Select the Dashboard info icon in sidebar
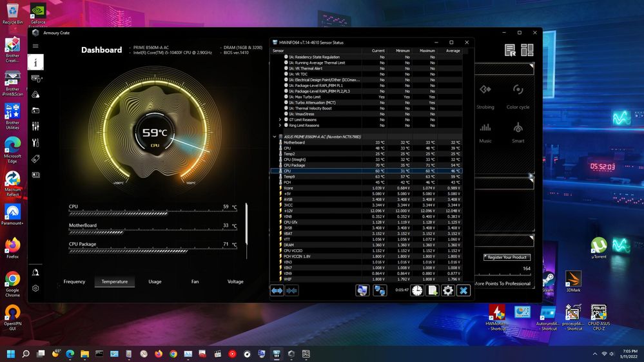This screenshot has width=644, height=362. (35, 62)
